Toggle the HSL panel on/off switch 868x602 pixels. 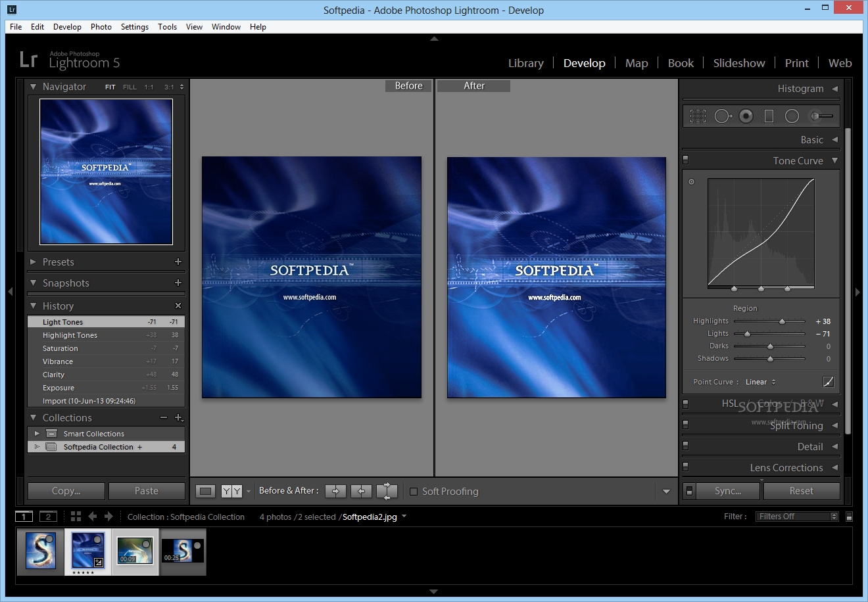[x=686, y=404]
